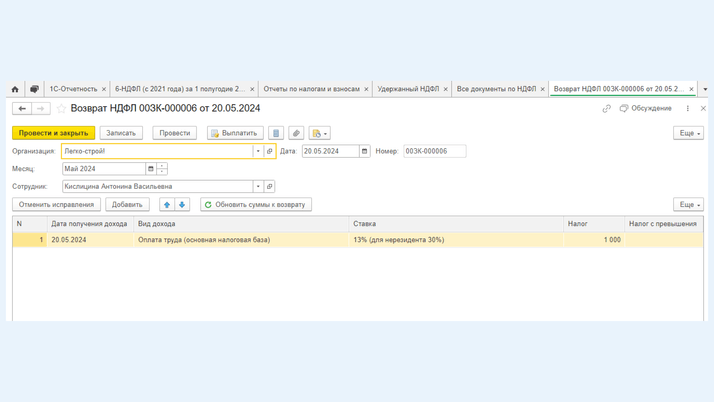714x402 pixels.
Task: Click the paperclip attachments icon
Action: pos(296,133)
